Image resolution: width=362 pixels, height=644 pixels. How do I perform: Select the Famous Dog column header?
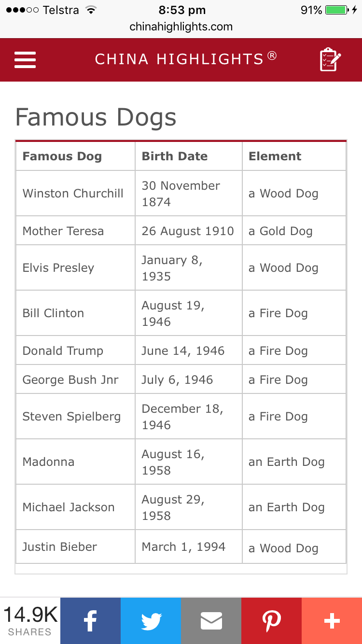click(x=62, y=156)
